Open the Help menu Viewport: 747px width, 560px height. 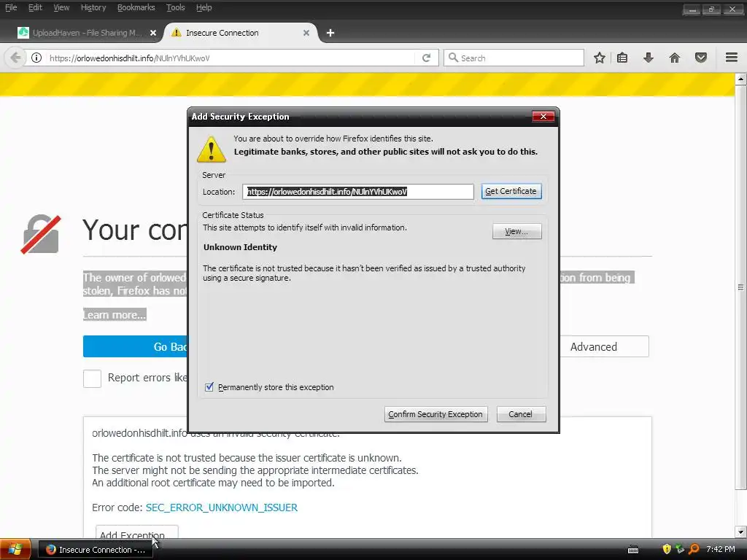tap(204, 7)
